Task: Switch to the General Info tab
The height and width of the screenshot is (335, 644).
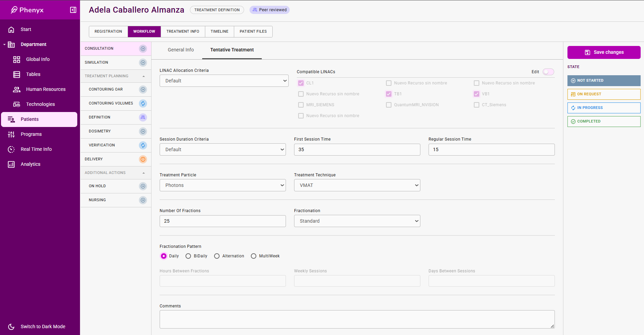Action: pos(181,50)
